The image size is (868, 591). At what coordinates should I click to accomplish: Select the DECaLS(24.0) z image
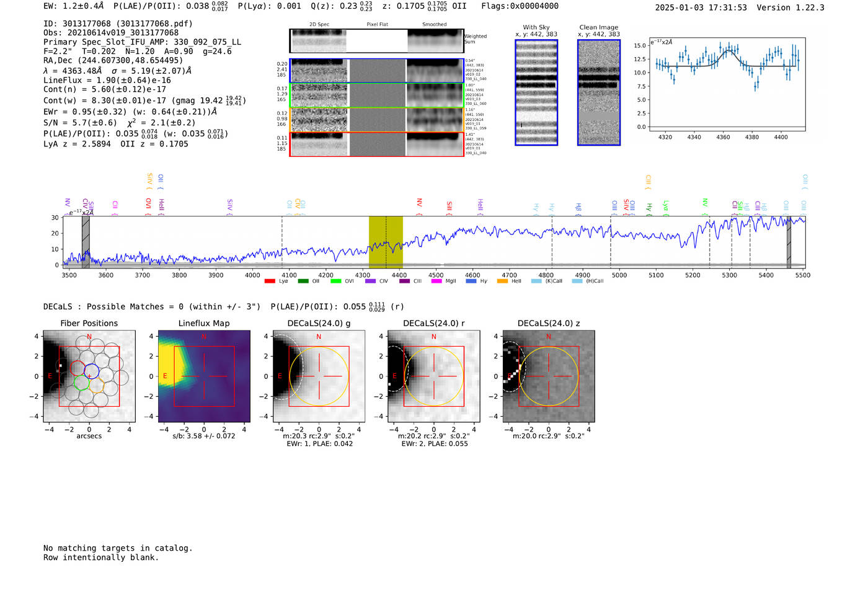[x=548, y=376]
